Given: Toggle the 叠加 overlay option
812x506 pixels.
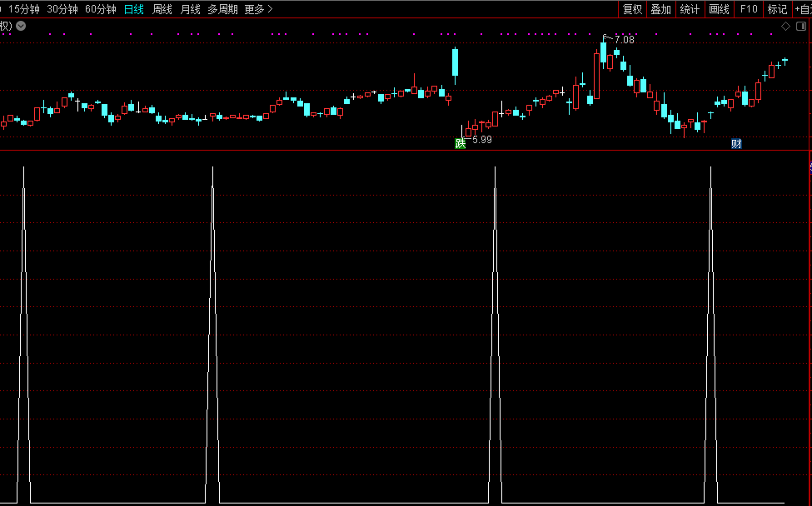Looking at the screenshot, I should pyautogui.click(x=661, y=9).
